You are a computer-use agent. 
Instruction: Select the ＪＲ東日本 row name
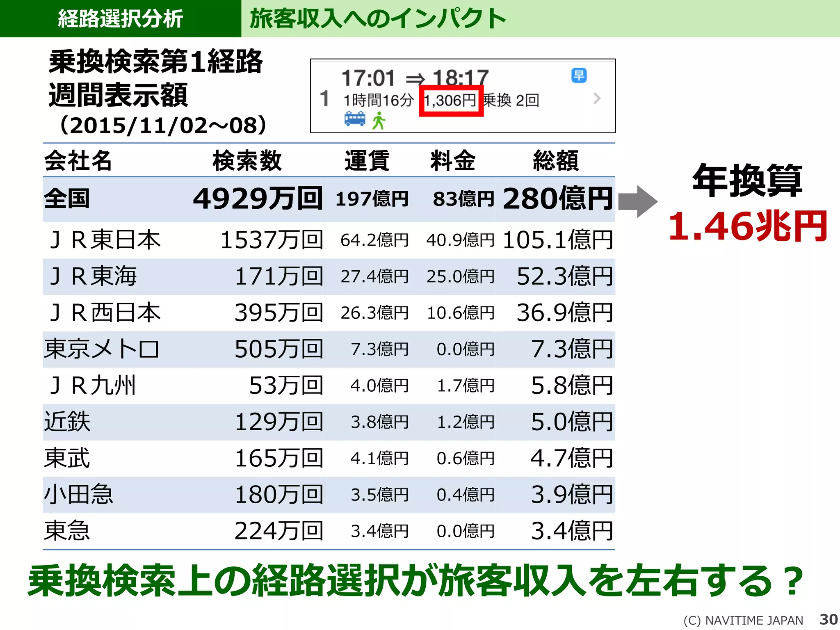click(105, 240)
